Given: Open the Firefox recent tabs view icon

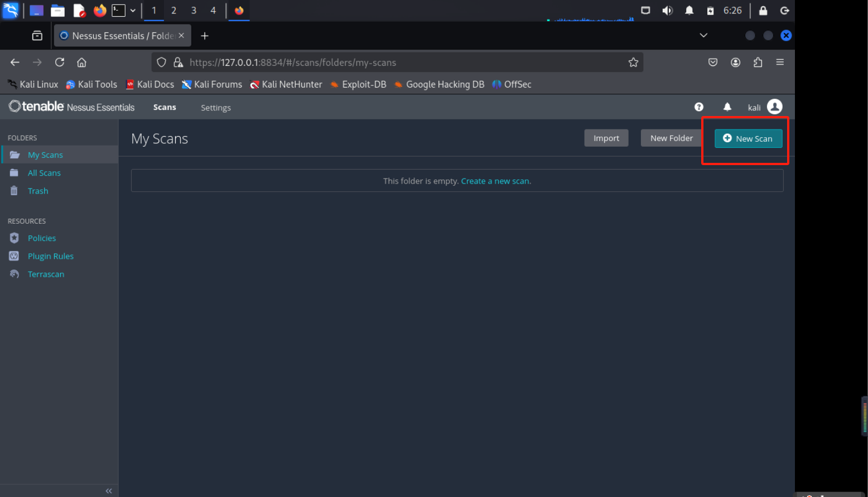Looking at the screenshot, I should (x=37, y=36).
